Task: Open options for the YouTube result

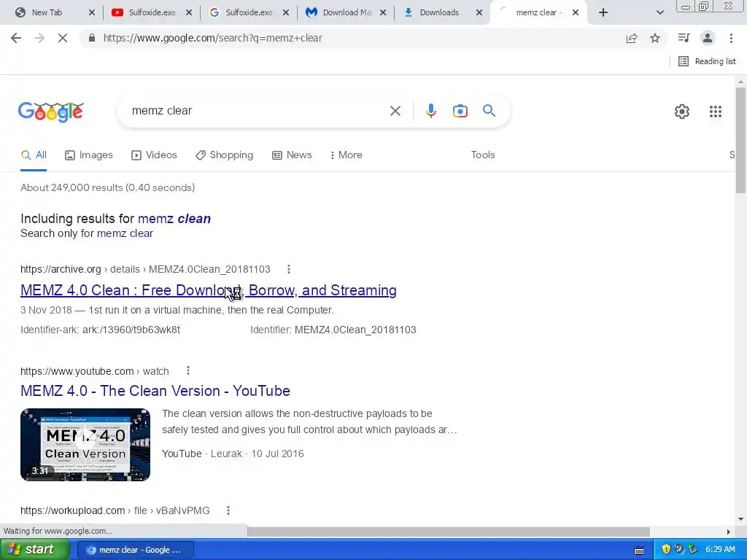Action: (x=188, y=370)
